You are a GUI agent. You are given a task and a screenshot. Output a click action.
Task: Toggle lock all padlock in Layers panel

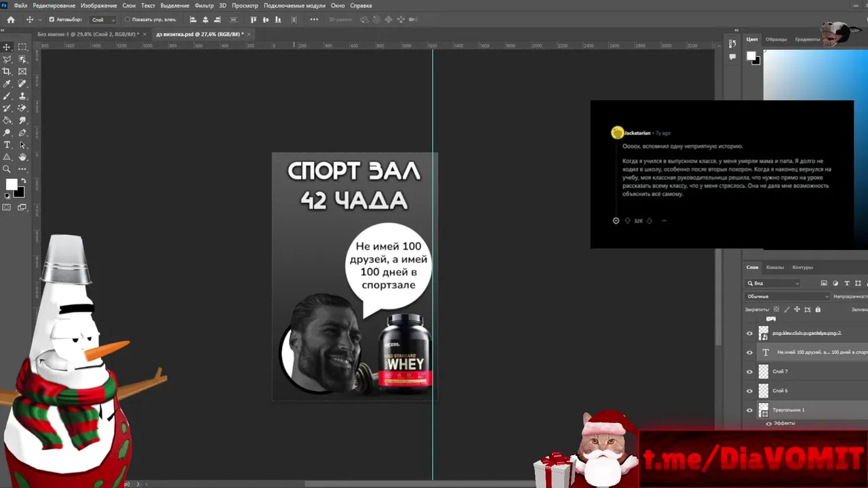[x=818, y=310]
